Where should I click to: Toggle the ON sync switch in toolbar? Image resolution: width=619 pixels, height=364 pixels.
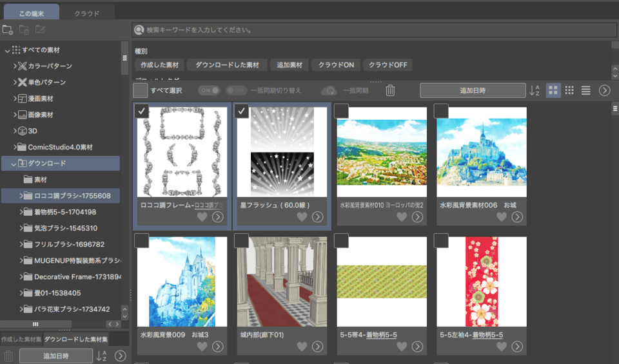coord(209,90)
